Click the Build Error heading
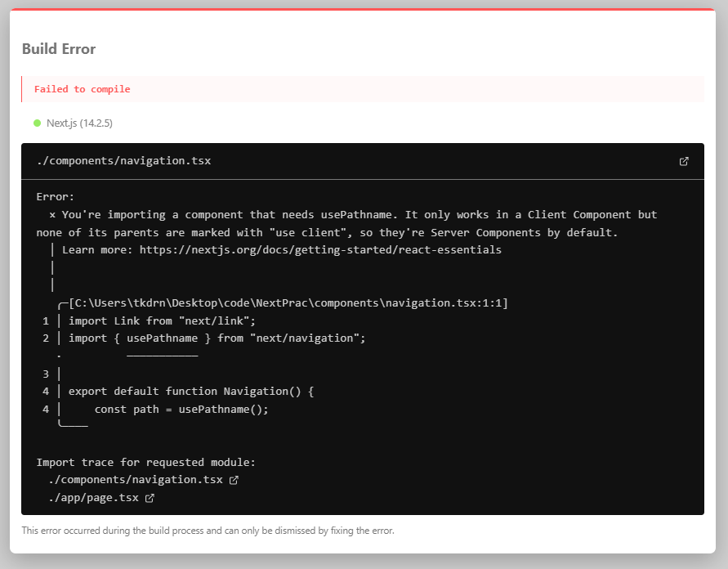 click(59, 49)
